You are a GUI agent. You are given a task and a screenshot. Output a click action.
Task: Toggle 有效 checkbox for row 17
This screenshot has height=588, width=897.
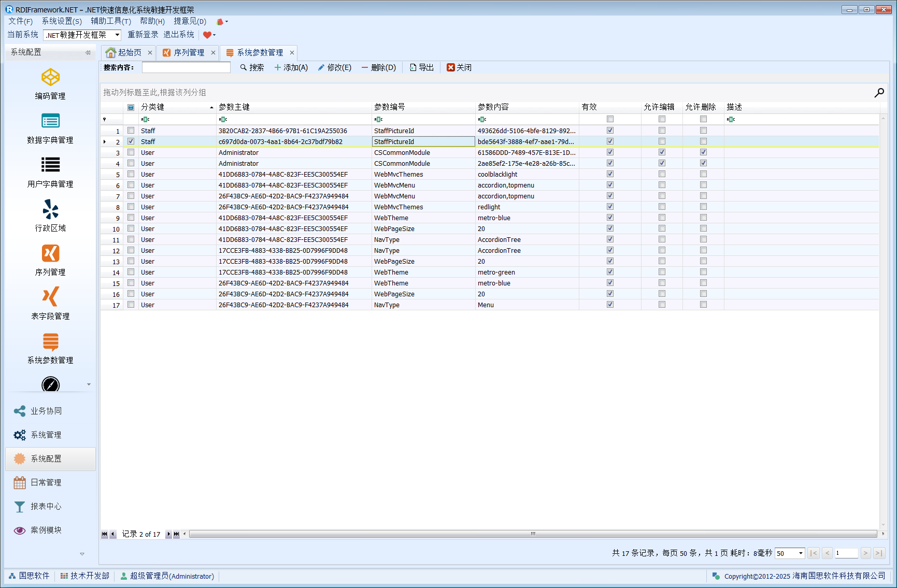pyautogui.click(x=610, y=305)
